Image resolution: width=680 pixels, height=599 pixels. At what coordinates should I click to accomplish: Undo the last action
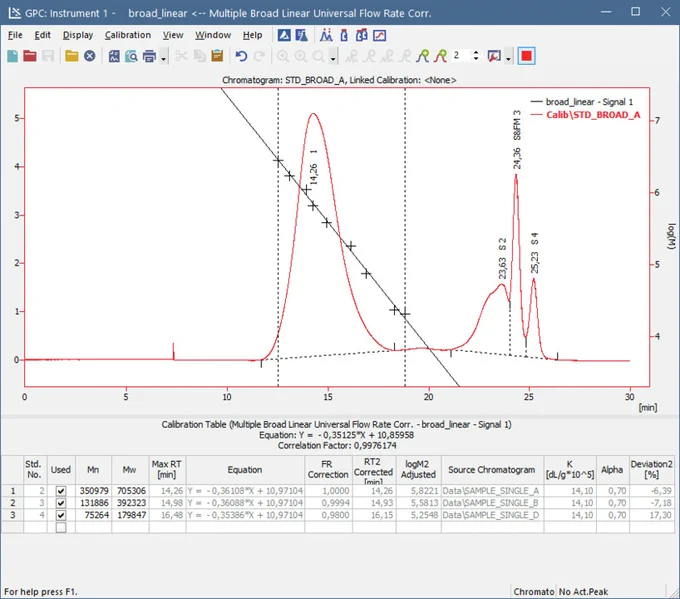[x=241, y=56]
